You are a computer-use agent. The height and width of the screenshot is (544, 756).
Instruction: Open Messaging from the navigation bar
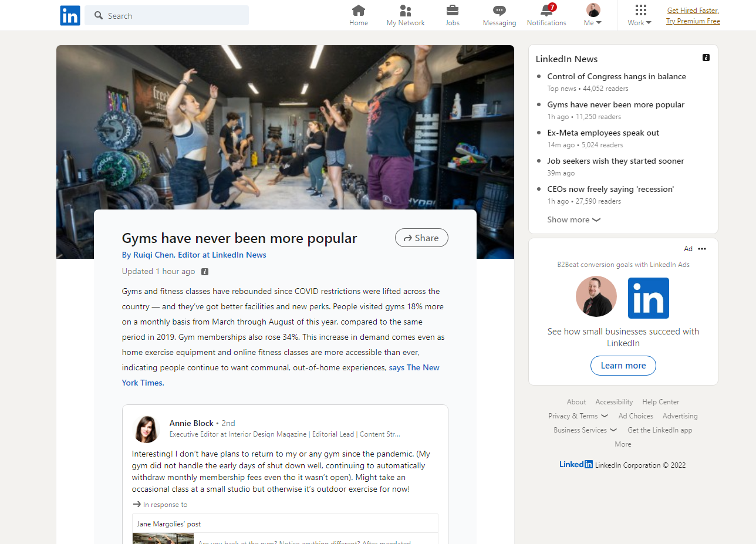tap(499, 11)
